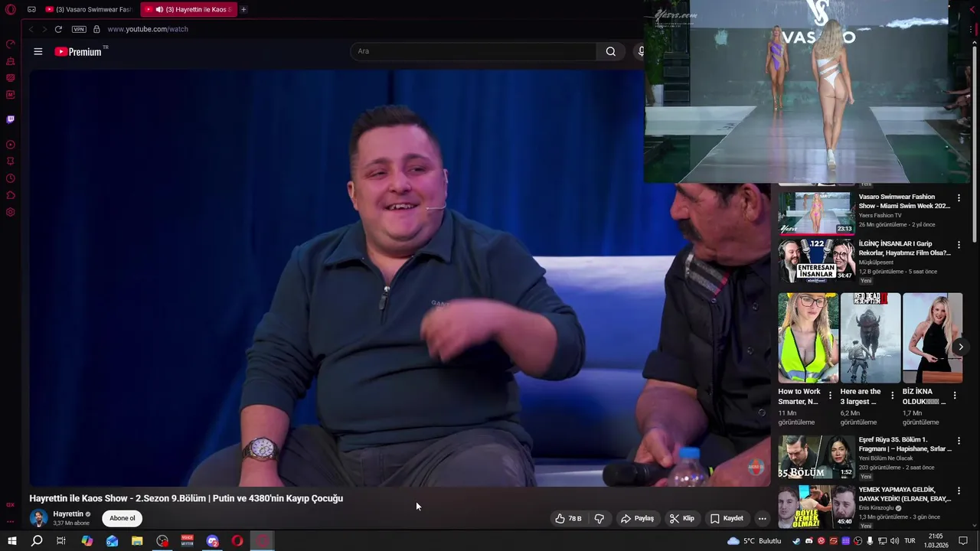The width and height of the screenshot is (980, 551).
Task: Open Vasaro Swimwear Fashion Show thumbnail
Action: tap(816, 212)
